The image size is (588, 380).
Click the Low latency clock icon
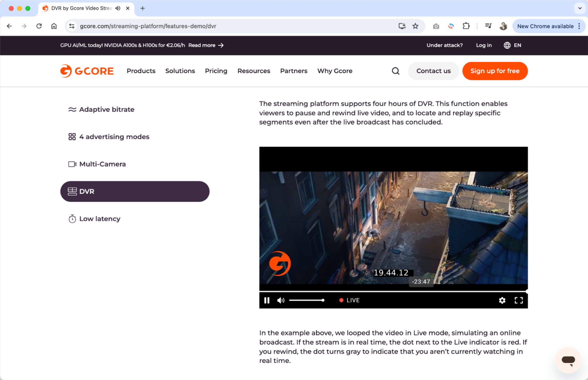[x=72, y=219]
